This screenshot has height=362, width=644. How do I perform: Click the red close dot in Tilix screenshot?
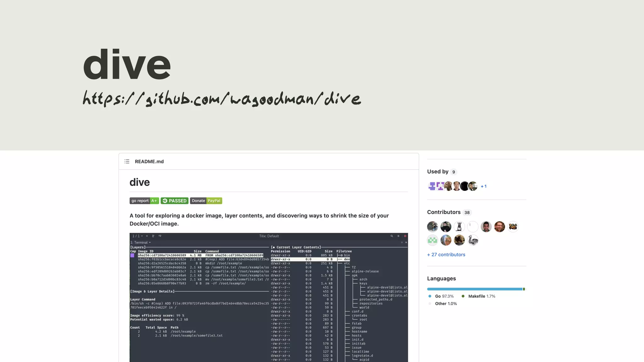(x=405, y=236)
